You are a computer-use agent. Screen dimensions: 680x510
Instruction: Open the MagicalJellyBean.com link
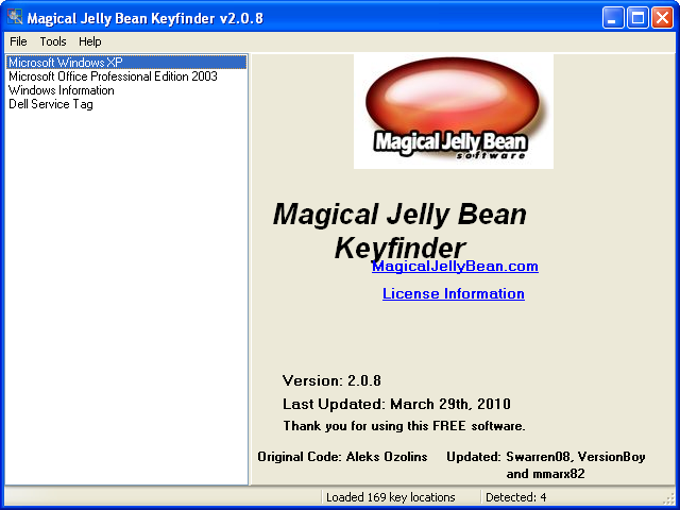point(455,266)
